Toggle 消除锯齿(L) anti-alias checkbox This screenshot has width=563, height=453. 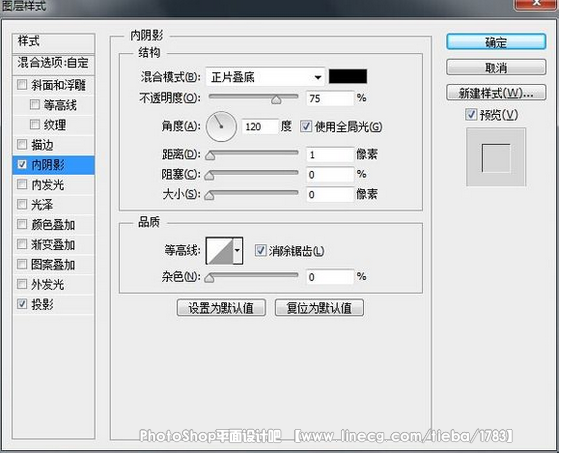pyautogui.click(x=260, y=250)
